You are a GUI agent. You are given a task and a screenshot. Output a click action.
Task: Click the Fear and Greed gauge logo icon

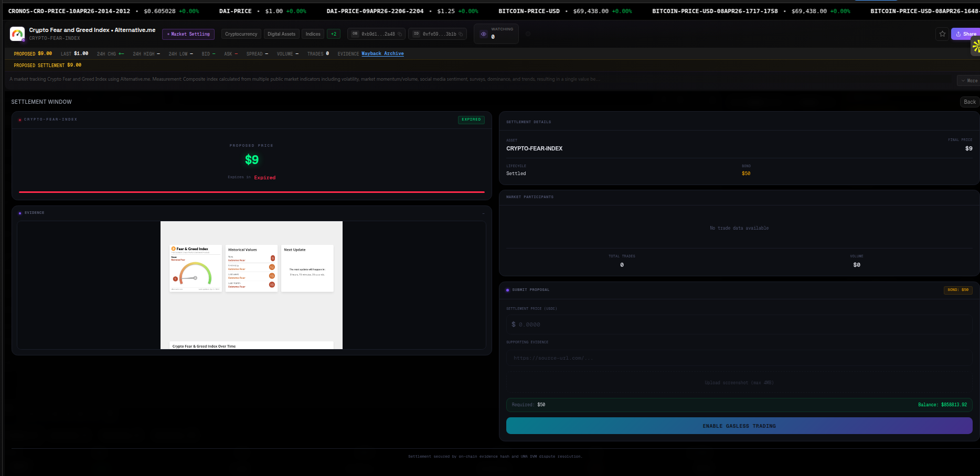(17, 34)
